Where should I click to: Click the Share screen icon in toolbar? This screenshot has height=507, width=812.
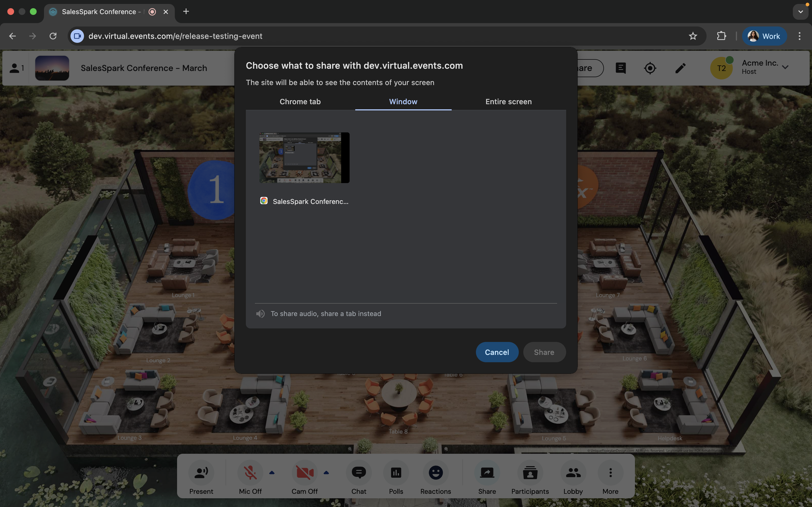[x=487, y=473]
